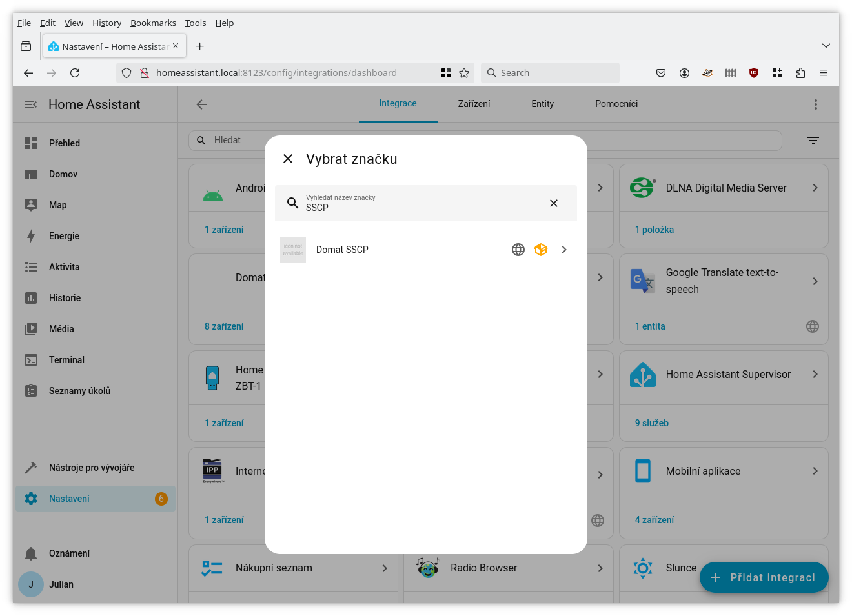Open DLNA Digital Media Server integration

pos(724,188)
